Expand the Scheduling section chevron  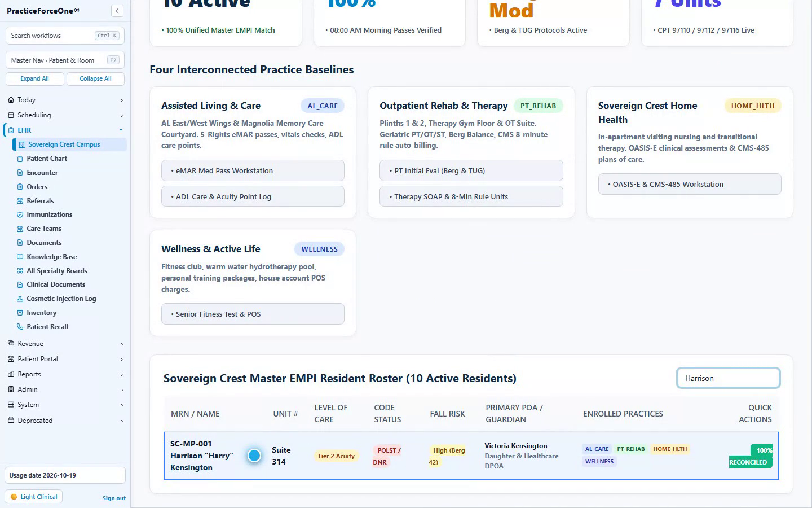click(x=121, y=116)
